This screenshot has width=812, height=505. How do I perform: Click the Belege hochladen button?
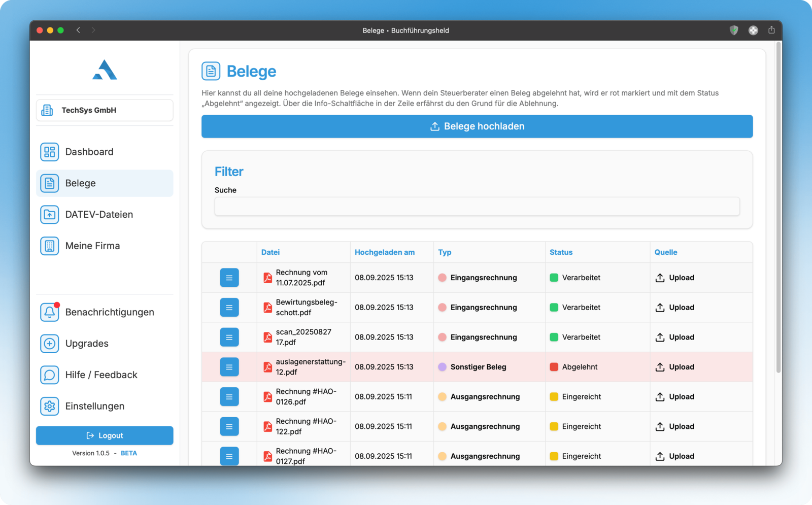[x=477, y=126]
